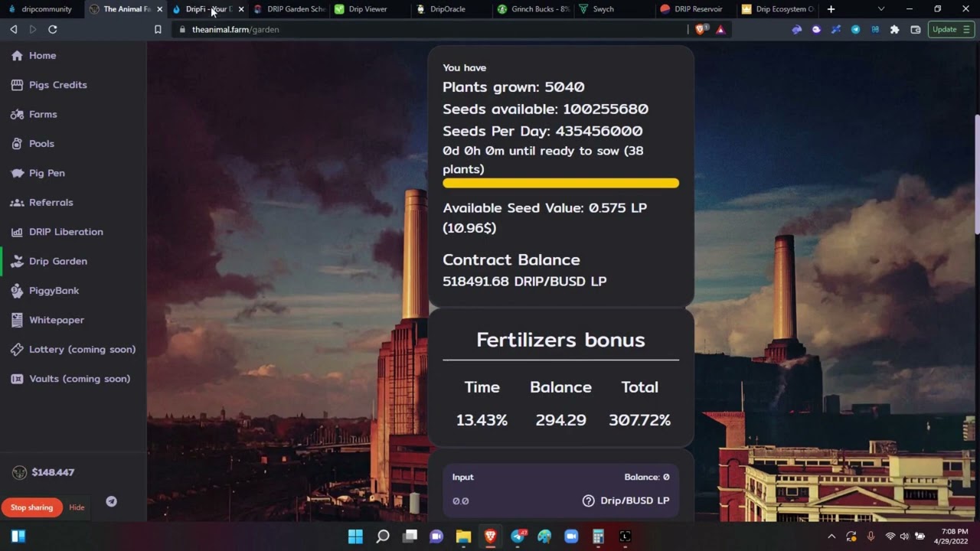Switch to DripOracle tab

(452, 9)
